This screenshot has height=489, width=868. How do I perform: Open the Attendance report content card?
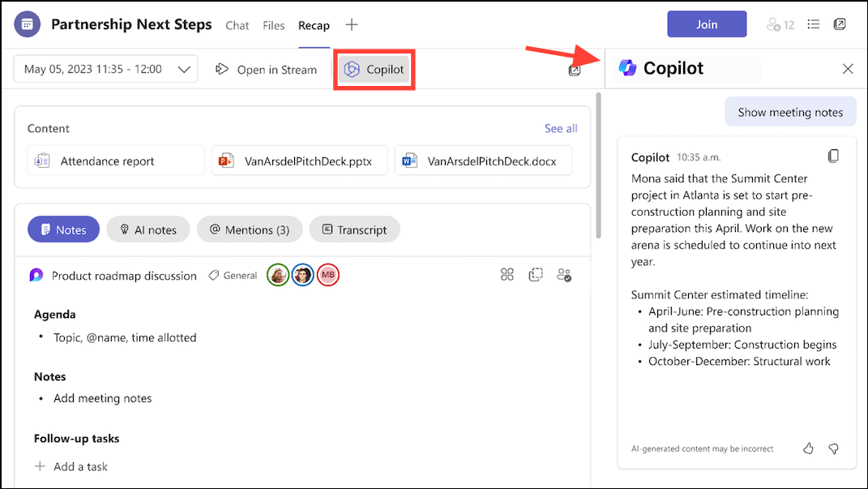[x=115, y=161]
